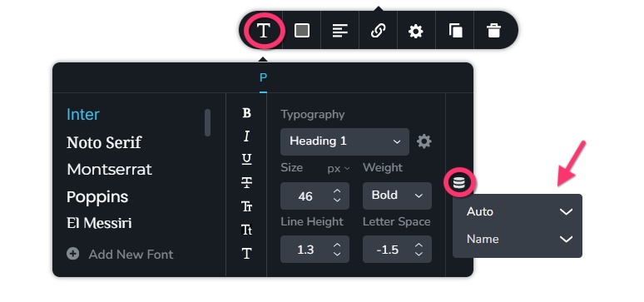The height and width of the screenshot is (302, 644).
Task: Decrease the Line Height stepper
Action: pyautogui.click(x=337, y=254)
